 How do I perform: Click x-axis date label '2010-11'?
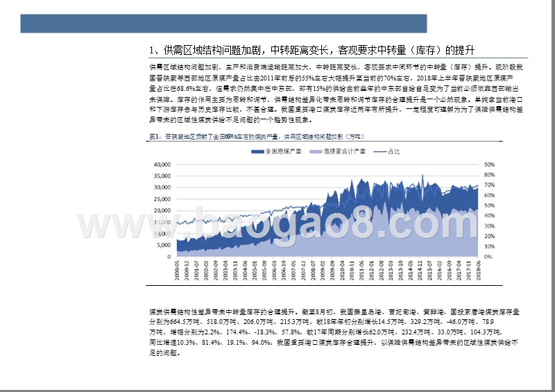click(x=352, y=271)
